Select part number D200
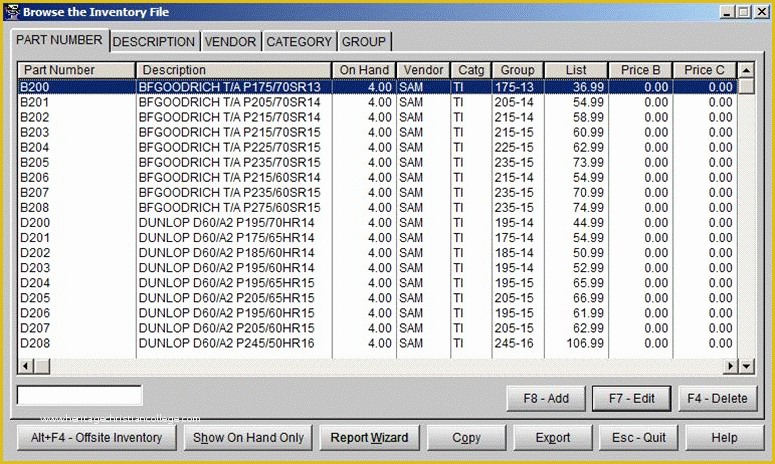This screenshot has height=464, width=775. [x=35, y=223]
